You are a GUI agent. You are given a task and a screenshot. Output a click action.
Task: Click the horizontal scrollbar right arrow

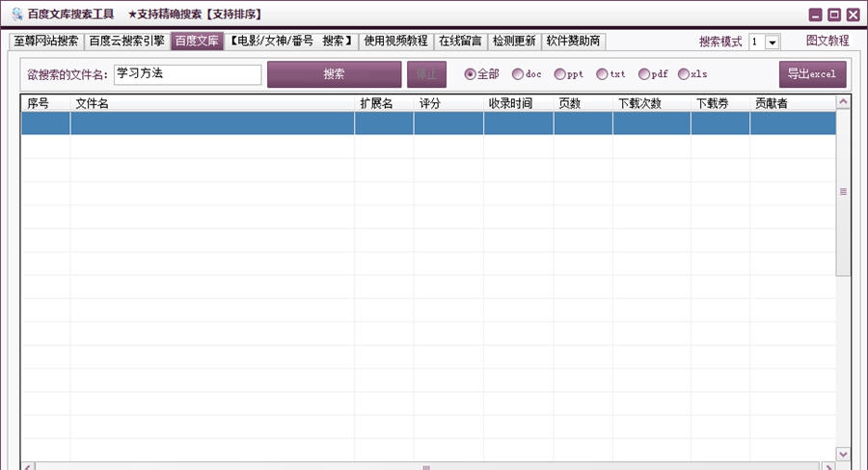828,467
